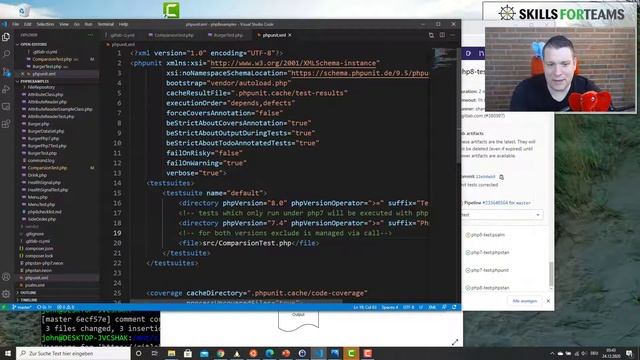Open the stage dropdown in GitLab job sidebar
Screen dimensions: 640x360
coord(502,215)
